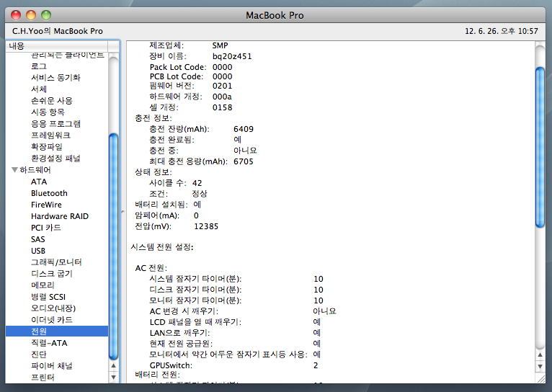
Task: Open the 직렬-ATA section
Action: [49, 343]
